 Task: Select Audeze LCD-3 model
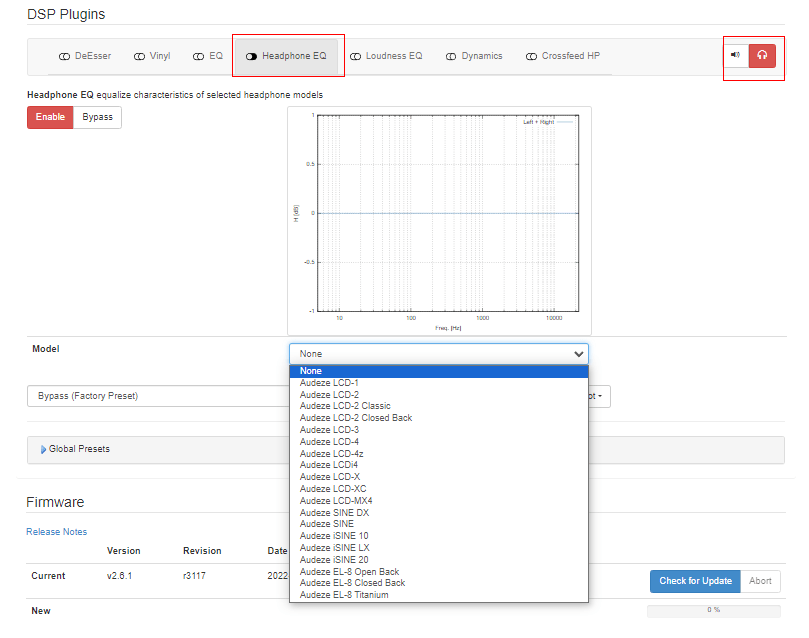[439, 430]
